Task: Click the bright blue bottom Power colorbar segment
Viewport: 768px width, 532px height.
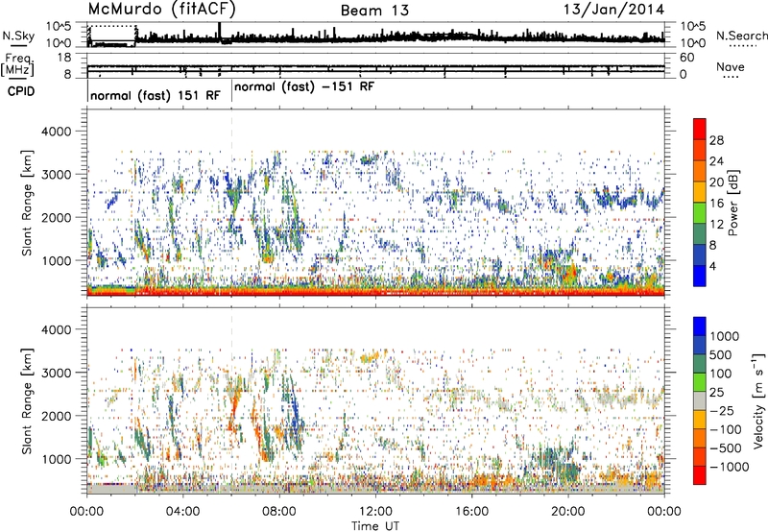Action: pos(700,276)
